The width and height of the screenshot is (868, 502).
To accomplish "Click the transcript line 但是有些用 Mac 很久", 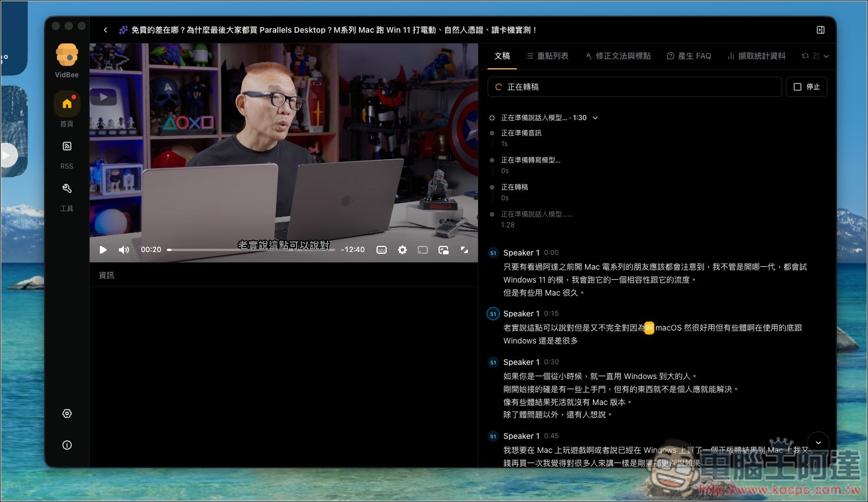I will point(544,293).
